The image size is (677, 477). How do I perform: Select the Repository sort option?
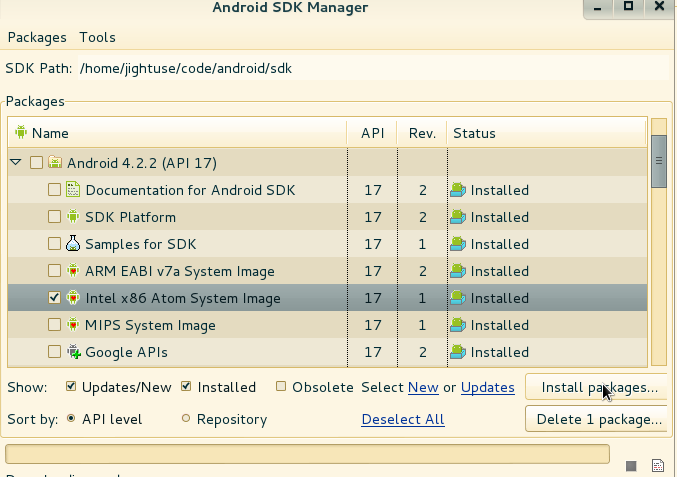pos(186,418)
